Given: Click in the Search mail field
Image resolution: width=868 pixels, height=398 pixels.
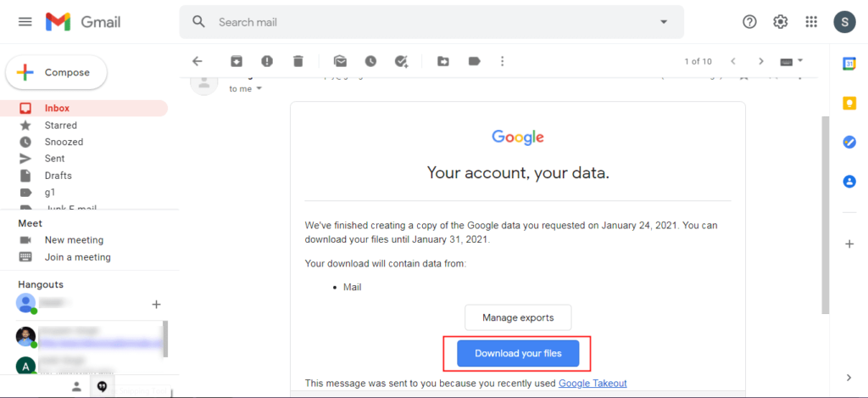Looking at the screenshot, I should point(431,22).
